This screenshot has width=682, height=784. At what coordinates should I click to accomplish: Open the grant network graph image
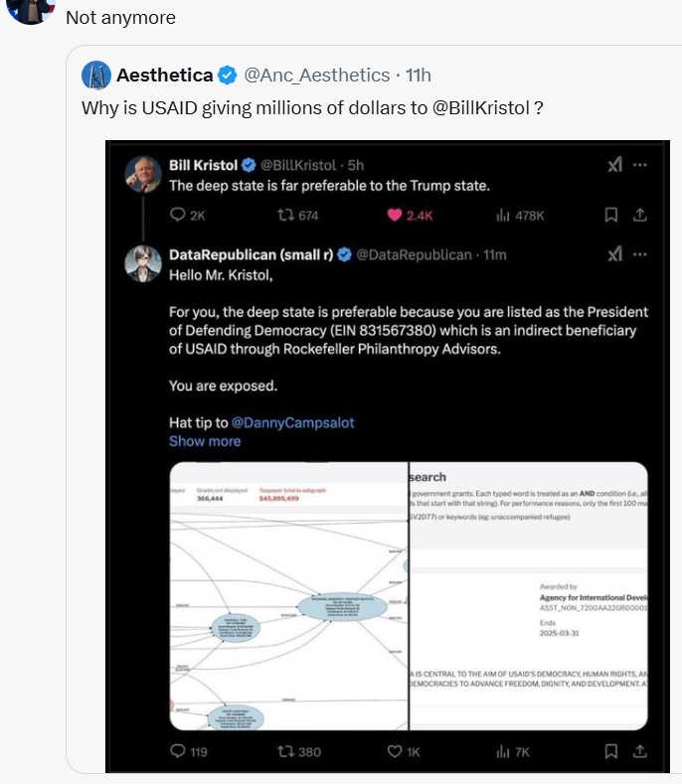(x=288, y=596)
